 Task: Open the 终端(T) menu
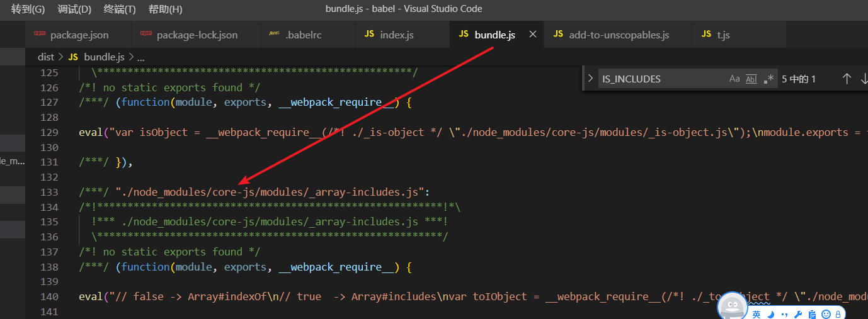pos(120,9)
